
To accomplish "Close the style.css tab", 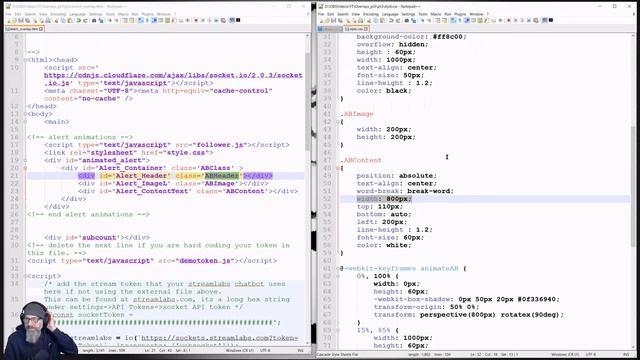I will pos(366,29).
